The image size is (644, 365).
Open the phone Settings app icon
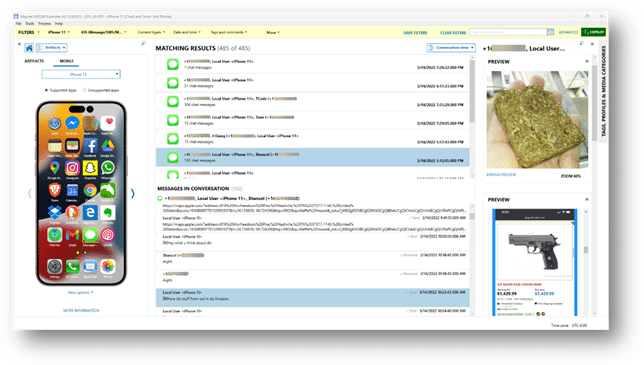55,266
